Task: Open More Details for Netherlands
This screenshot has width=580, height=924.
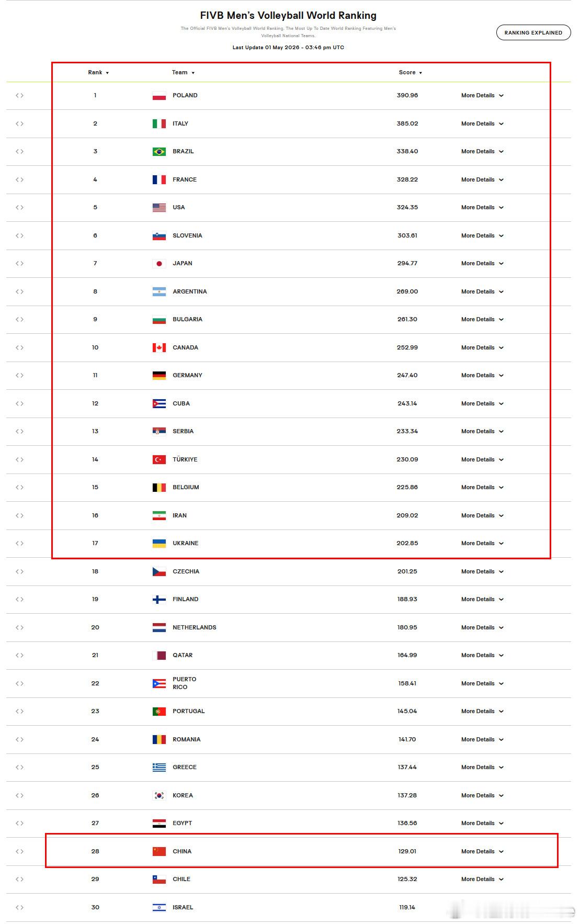Action: (x=482, y=627)
